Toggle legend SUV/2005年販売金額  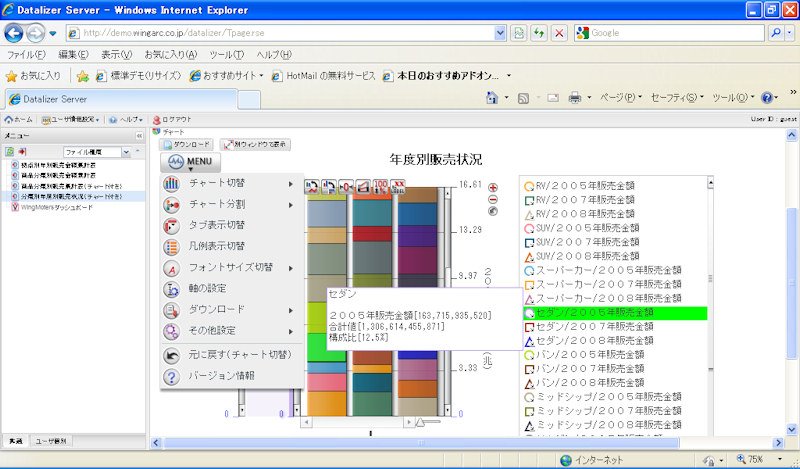(582, 228)
